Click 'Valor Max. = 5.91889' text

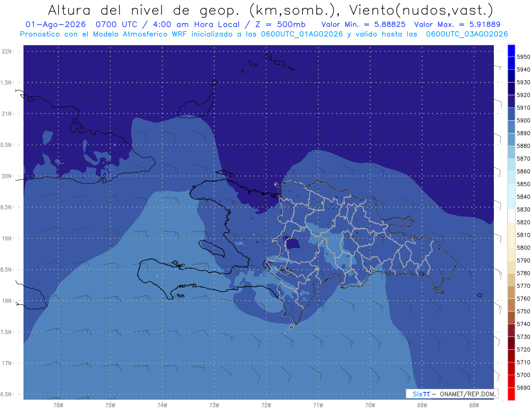tap(457, 24)
